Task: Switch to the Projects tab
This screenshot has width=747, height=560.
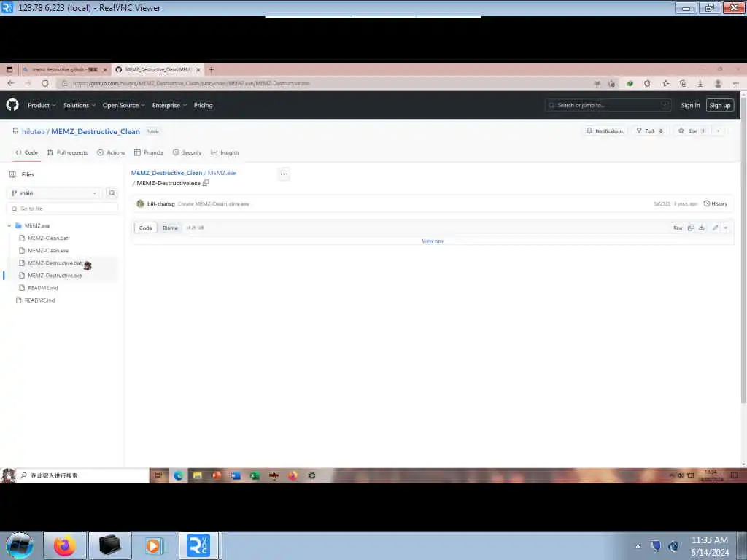Action: [x=149, y=153]
